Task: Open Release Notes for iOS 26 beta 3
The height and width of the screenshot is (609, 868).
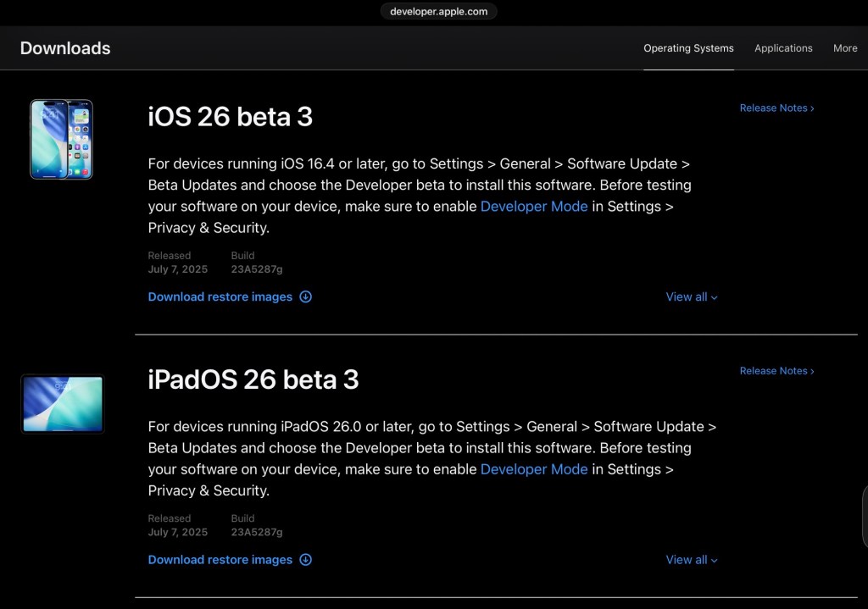Action: click(776, 108)
